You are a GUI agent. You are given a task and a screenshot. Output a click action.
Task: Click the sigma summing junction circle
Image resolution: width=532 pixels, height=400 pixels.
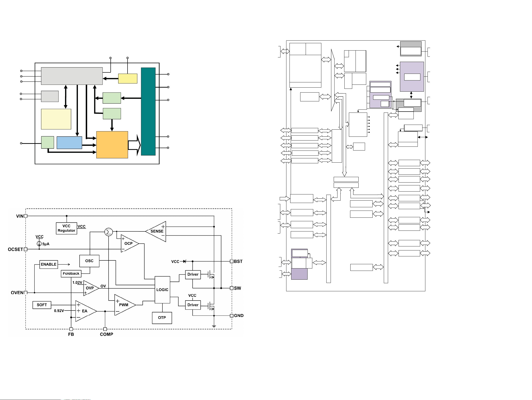point(109,232)
